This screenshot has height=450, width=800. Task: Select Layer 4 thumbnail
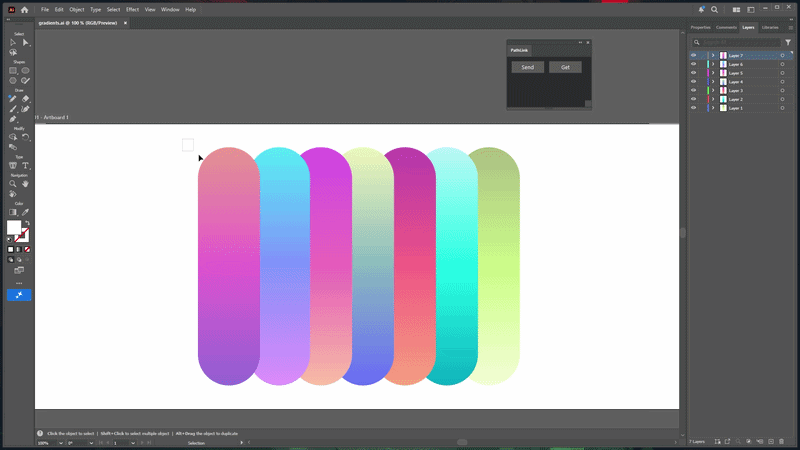click(723, 82)
